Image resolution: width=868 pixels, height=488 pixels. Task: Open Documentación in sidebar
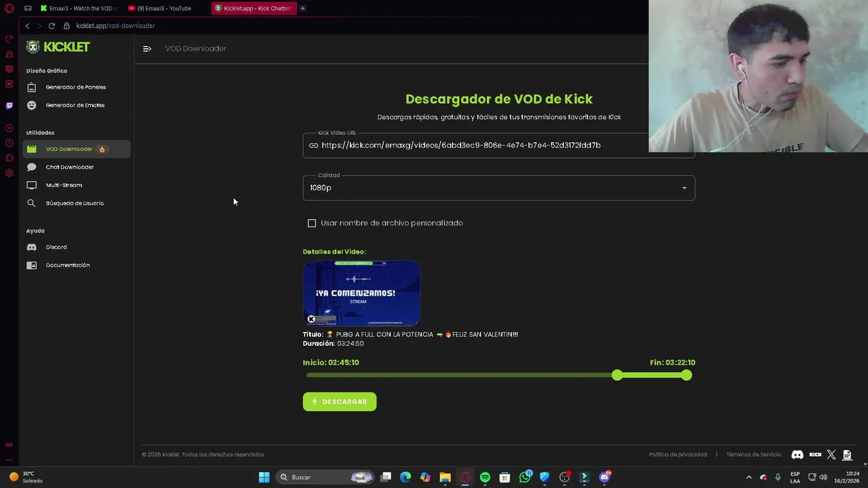coord(75,265)
